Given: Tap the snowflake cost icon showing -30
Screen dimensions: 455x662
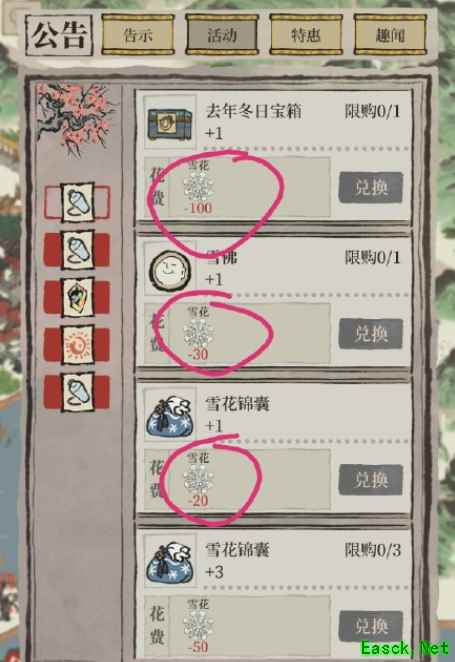Looking at the screenshot, I should (198, 333).
